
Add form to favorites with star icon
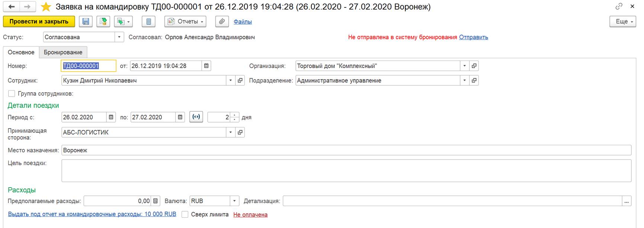(x=46, y=7)
